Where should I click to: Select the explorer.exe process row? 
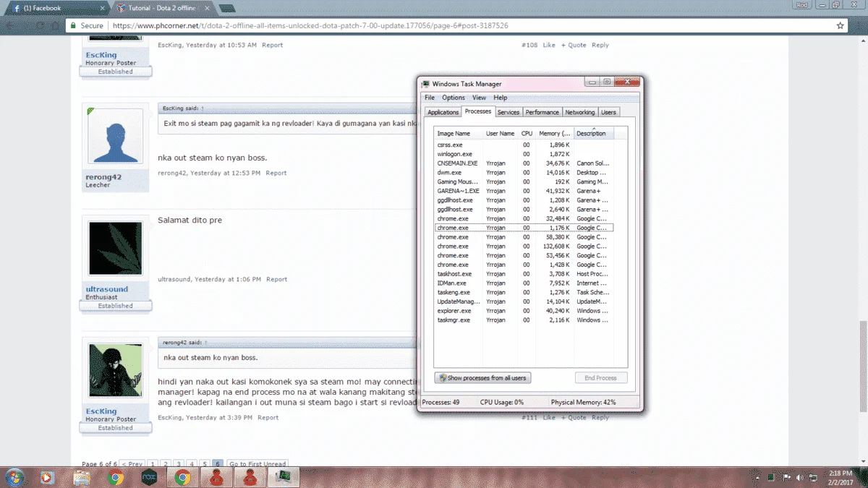(524, 311)
